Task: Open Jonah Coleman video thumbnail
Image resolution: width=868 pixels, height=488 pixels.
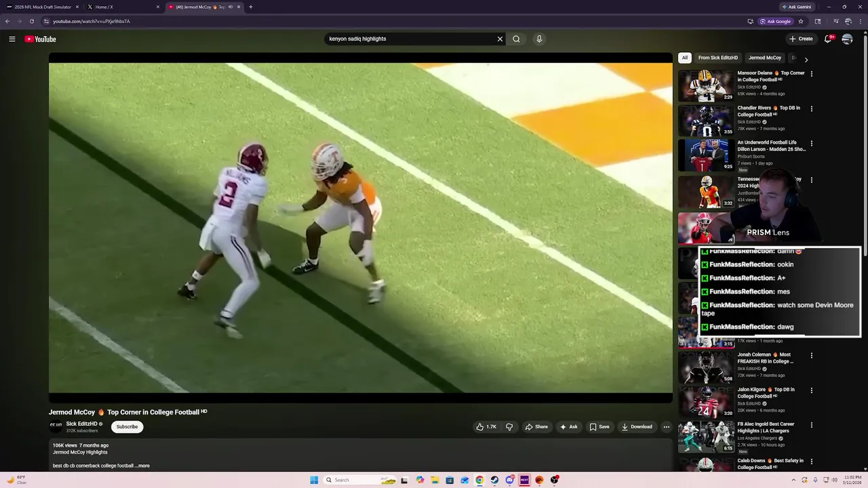Action: click(706, 367)
